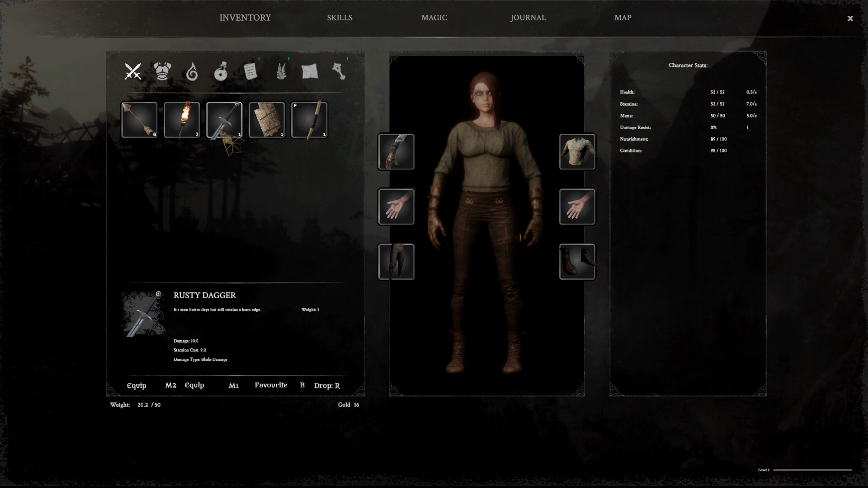Show the herbs plant category

tap(281, 71)
